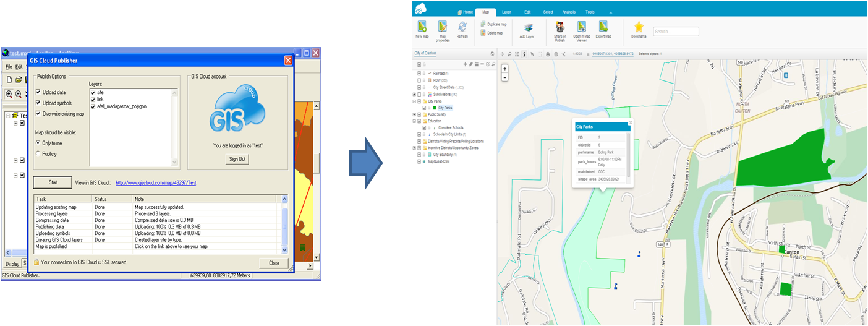868x326 pixels.
Task: Switch to the Analysis ribbon tab
Action: tap(568, 12)
